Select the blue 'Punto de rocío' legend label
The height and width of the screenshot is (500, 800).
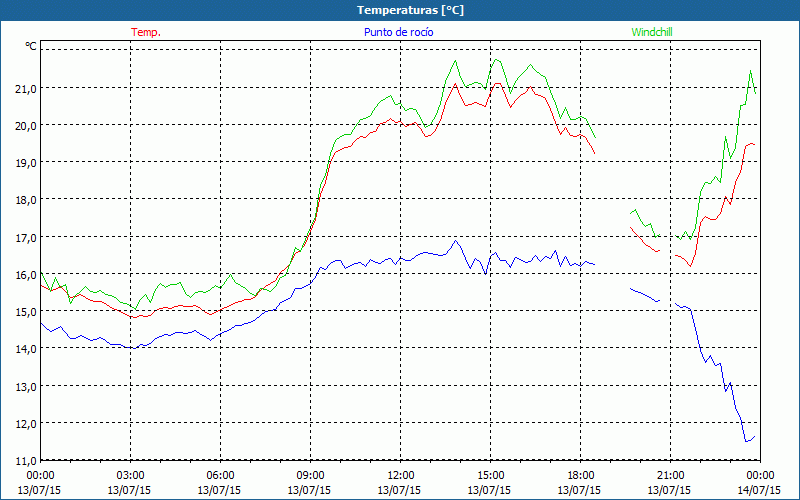(x=398, y=32)
